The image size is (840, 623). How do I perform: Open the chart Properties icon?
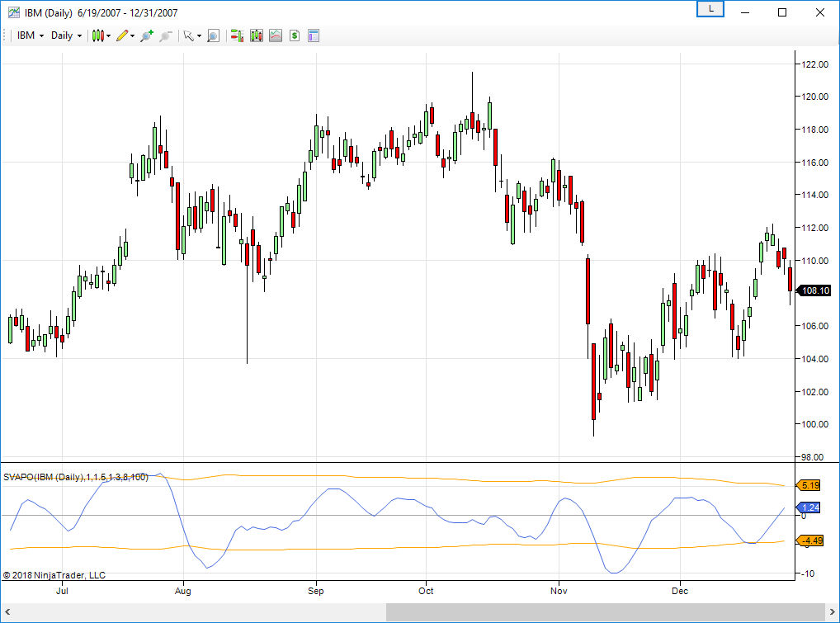pyautogui.click(x=314, y=35)
